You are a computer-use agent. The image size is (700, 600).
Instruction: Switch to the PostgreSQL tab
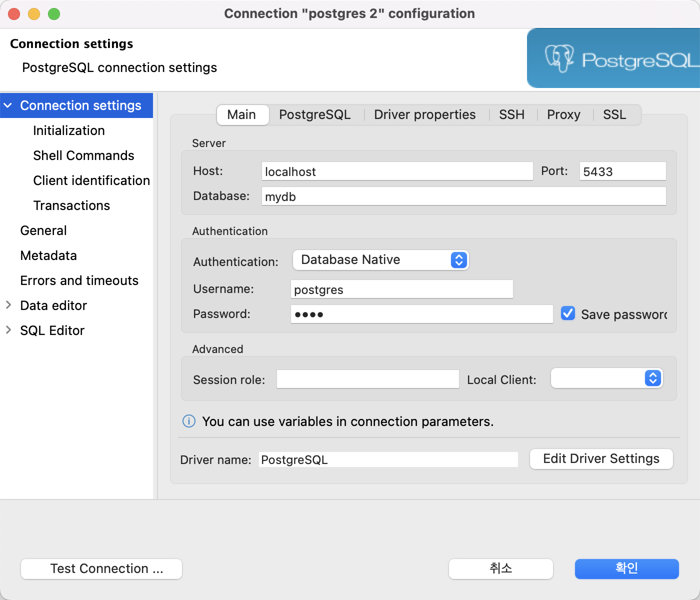315,114
